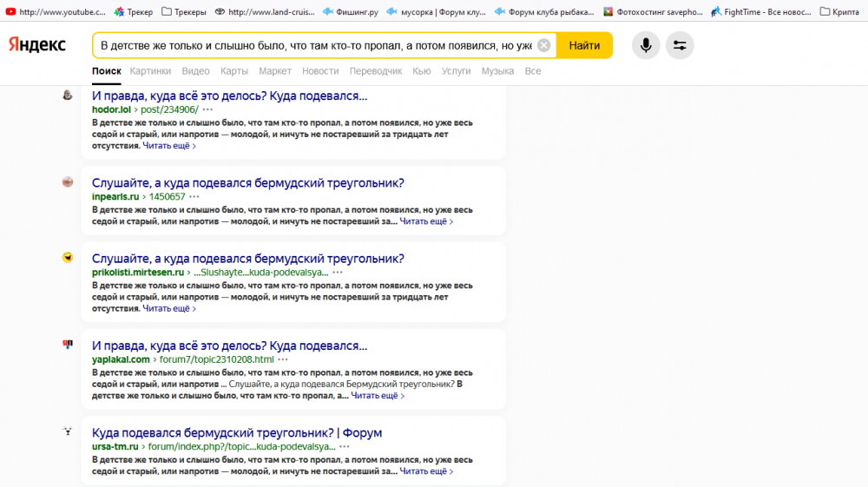
Task: Expand snippet via Читать ещё in yaplakal result
Action: pyautogui.click(x=377, y=396)
